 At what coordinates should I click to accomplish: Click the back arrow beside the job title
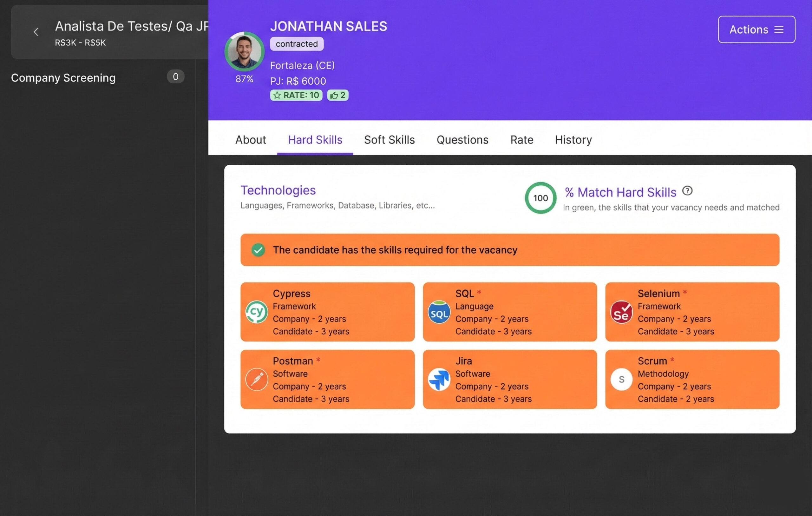36,32
